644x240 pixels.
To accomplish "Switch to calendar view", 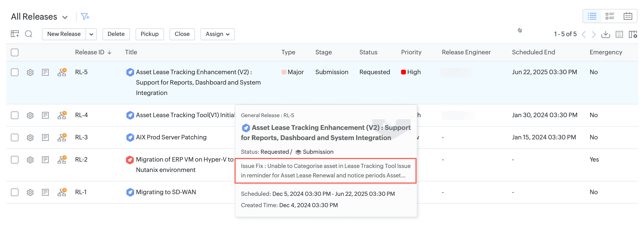I will (x=627, y=16).
